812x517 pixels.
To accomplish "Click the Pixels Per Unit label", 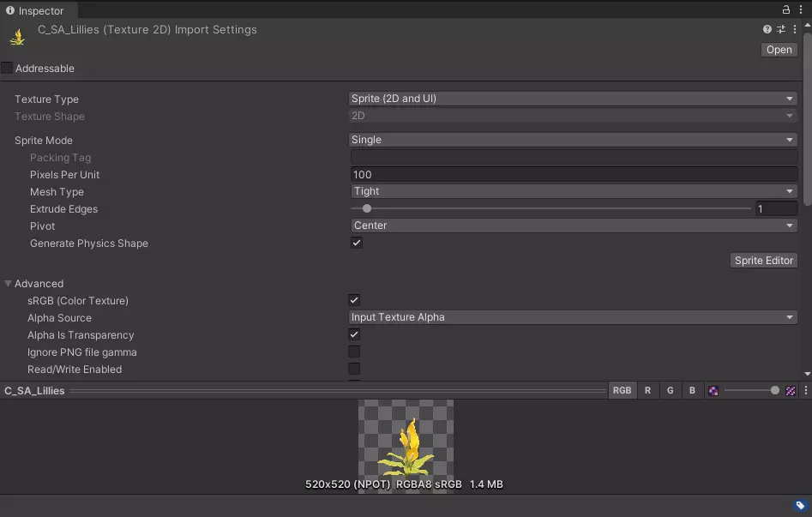I will 64,175.
